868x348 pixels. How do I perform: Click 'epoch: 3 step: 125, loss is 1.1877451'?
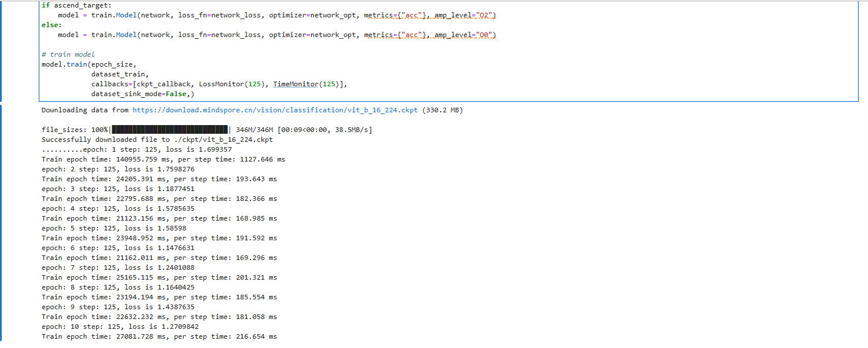pos(118,189)
